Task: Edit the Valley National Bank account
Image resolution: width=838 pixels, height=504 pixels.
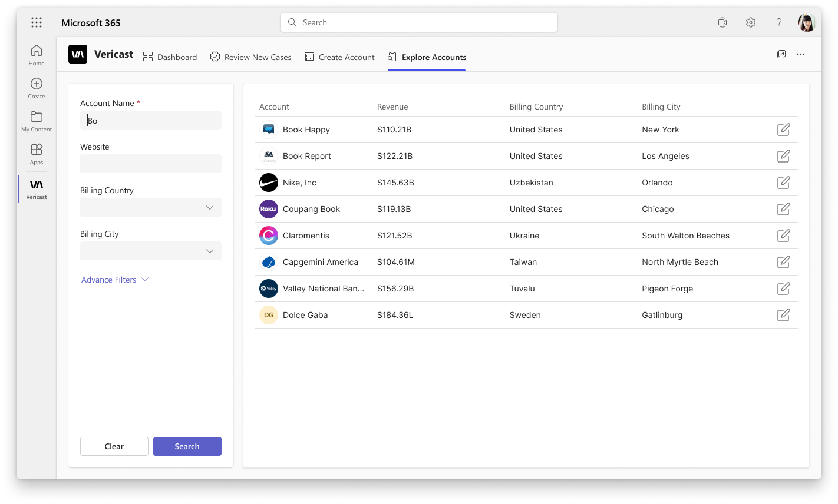Action: [x=783, y=289]
